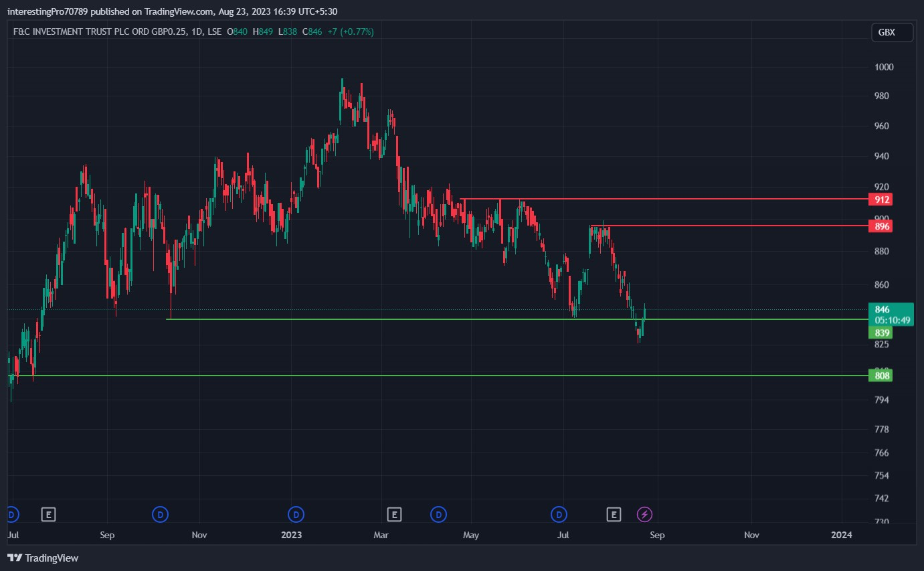The width and height of the screenshot is (924, 571).
Task: Click the 778 price axis label
Action: (882, 429)
